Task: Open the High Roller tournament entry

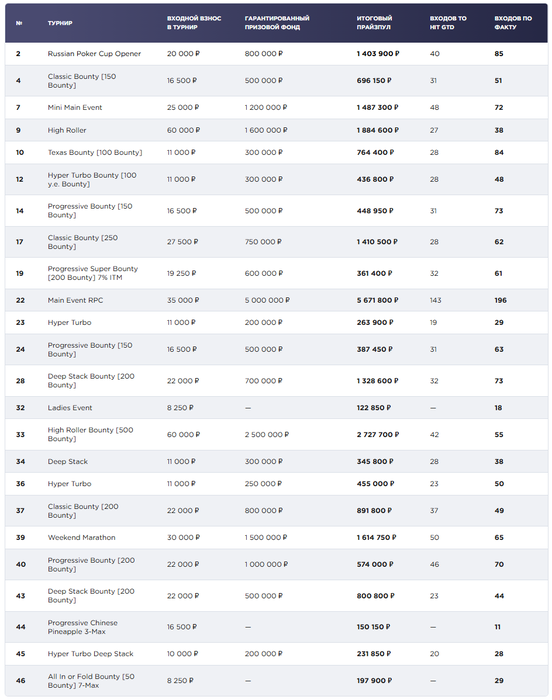Action: 67,130
